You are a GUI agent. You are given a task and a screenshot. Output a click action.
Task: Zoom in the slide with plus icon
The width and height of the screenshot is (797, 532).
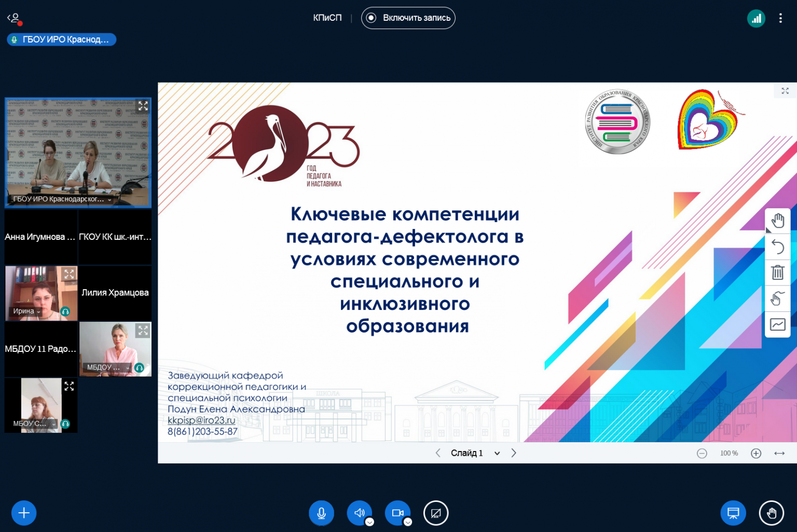coord(756,454)
